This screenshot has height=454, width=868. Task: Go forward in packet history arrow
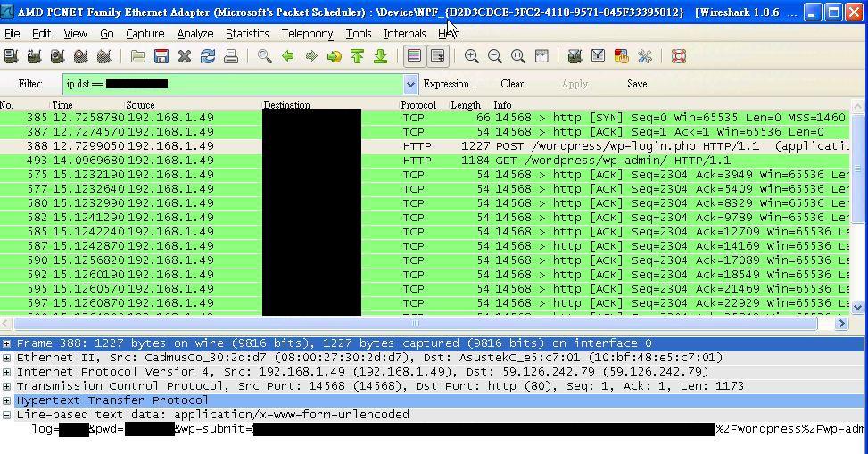point(311,56)
